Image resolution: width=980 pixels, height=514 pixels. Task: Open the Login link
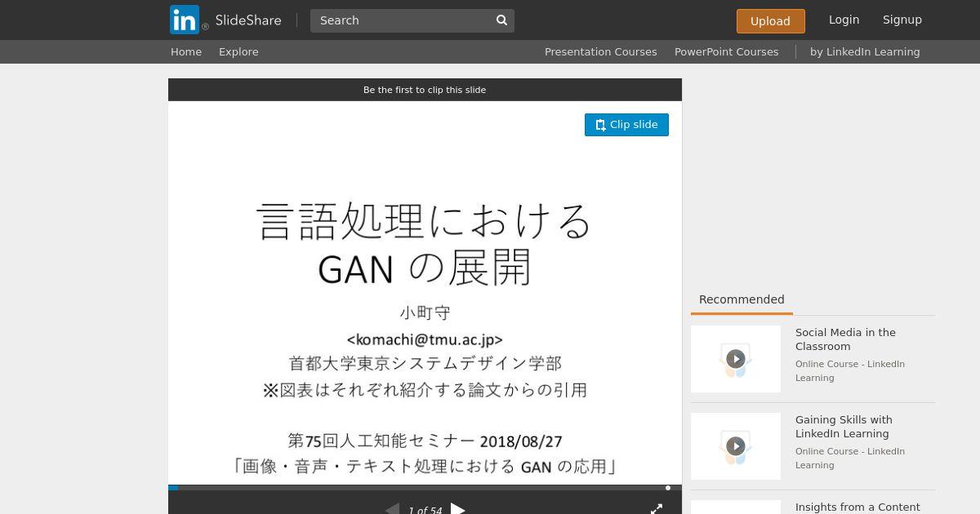click(844, 20)
